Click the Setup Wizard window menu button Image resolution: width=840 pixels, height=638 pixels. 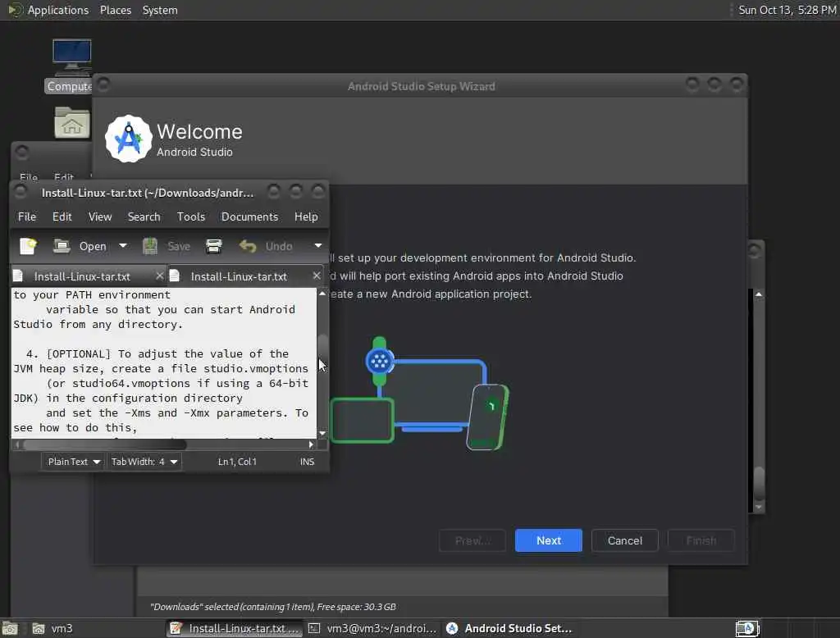[103, 85]
